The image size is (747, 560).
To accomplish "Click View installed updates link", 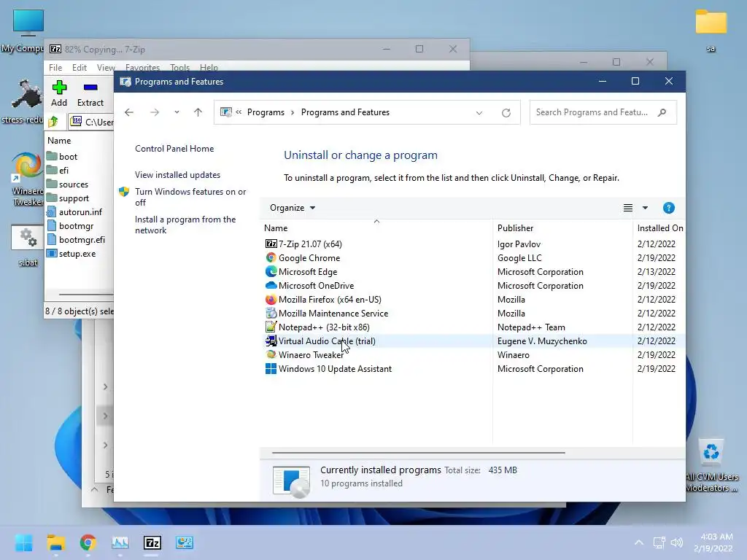I will point(177,175).
